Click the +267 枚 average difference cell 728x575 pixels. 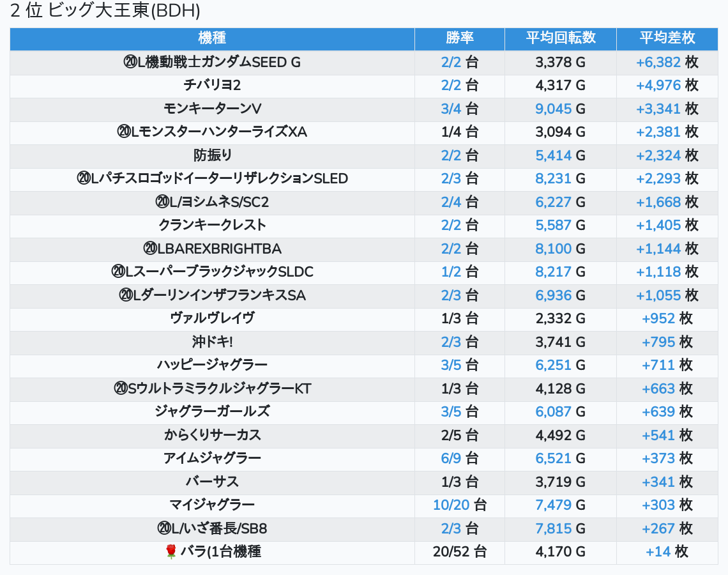coord(667,528)
